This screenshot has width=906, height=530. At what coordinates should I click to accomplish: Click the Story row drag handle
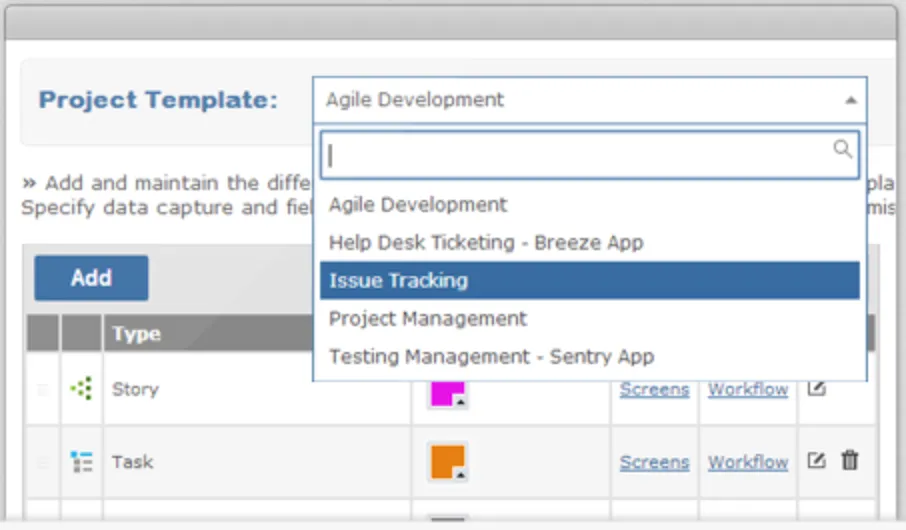click(x=43, y=390)
